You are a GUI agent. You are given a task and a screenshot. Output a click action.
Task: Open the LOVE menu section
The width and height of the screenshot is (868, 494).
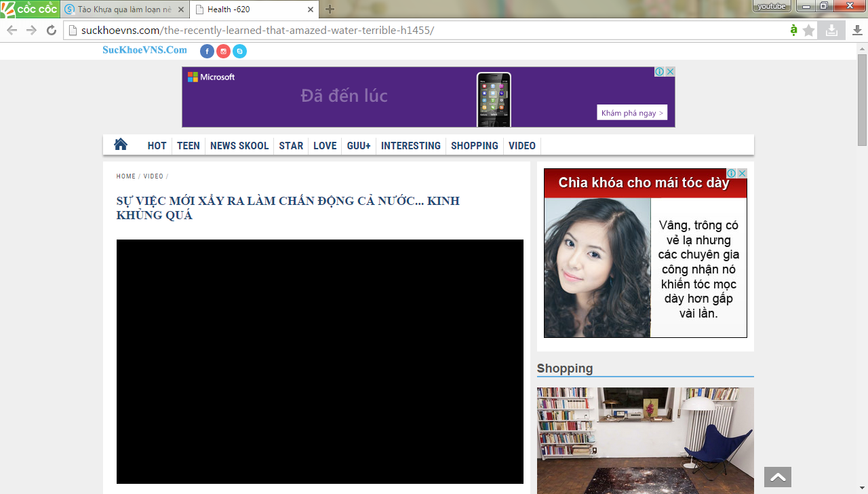pos(325,145)
